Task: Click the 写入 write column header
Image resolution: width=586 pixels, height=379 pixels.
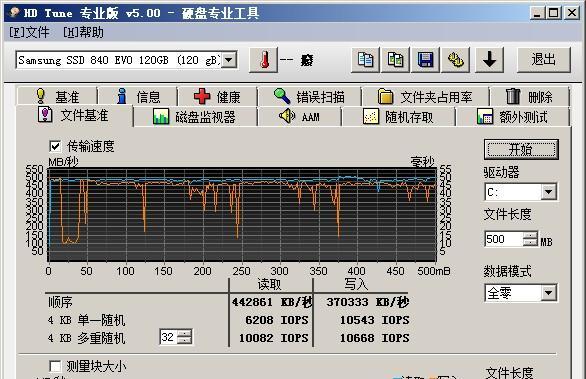Action: coord(356,284)
